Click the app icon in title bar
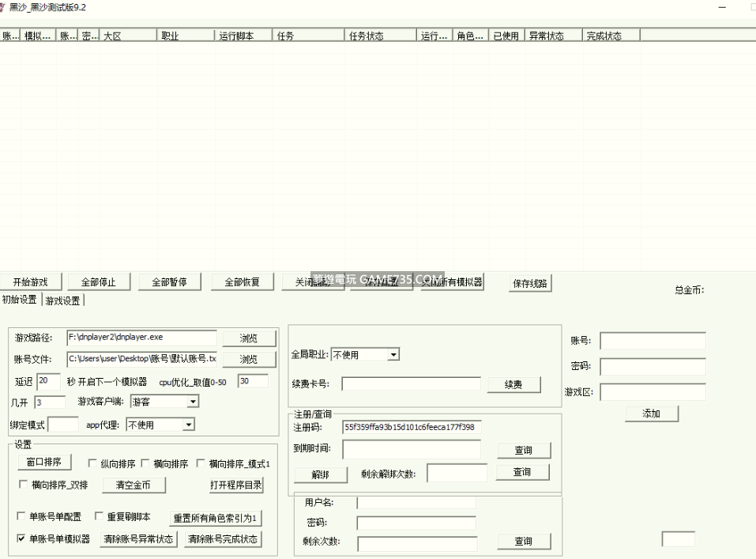756x559 pixels. point(2,7)
